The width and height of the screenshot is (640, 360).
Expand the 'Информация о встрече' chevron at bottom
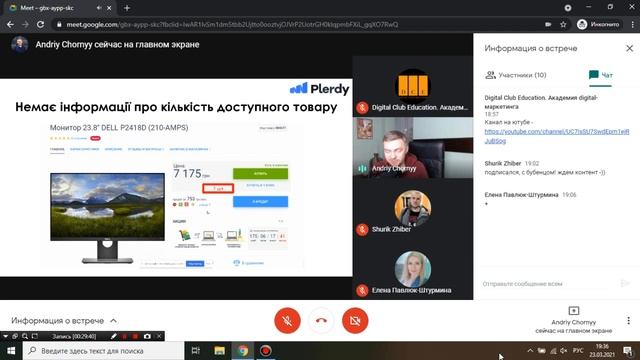tap(113, 320)
